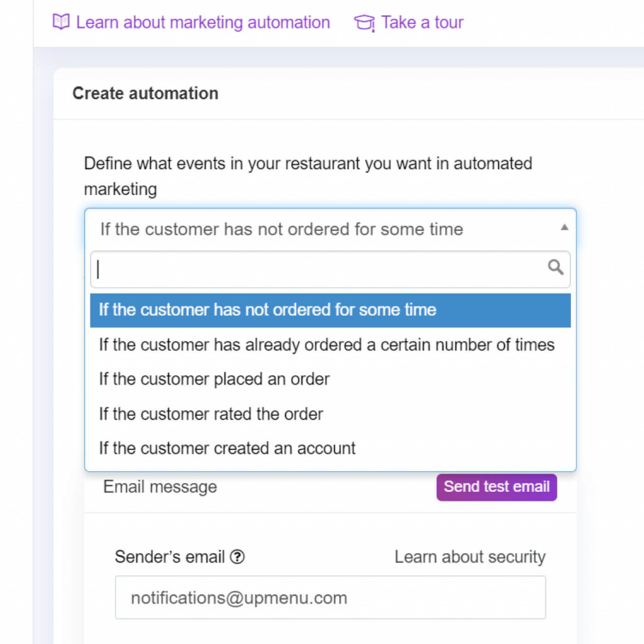Viewport: 644px width, 644px height.
Task: Click the upward arrow to collapse the event dropdown
Action: point(565,226)
